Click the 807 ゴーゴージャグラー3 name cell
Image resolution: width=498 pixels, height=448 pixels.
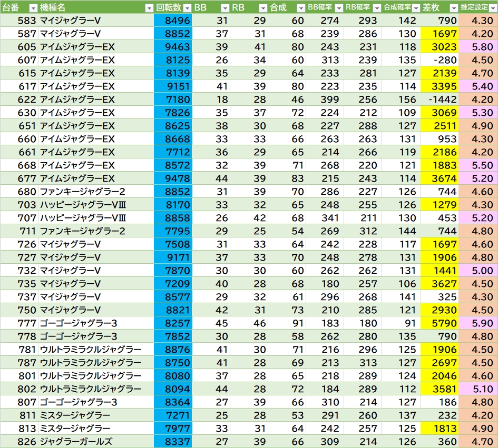[96, 402]
